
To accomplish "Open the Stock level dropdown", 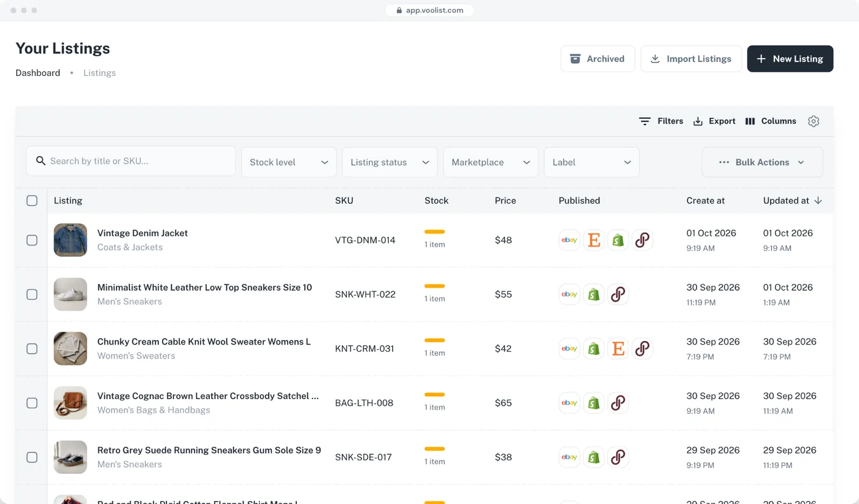I will 289,162.
